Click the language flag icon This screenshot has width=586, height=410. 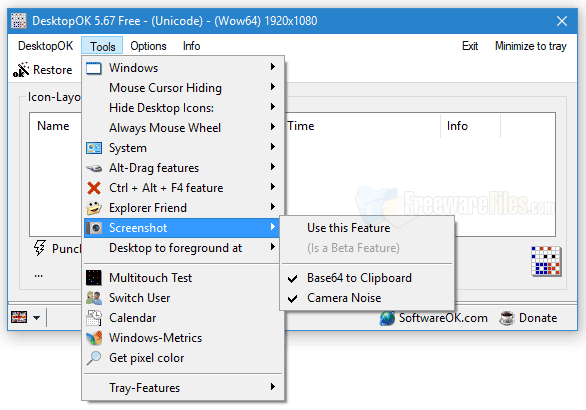coord(19,317)
